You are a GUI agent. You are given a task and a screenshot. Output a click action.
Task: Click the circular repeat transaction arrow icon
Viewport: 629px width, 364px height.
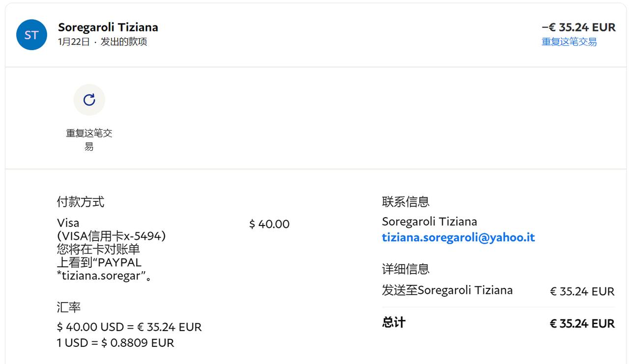tap(89, 100)
